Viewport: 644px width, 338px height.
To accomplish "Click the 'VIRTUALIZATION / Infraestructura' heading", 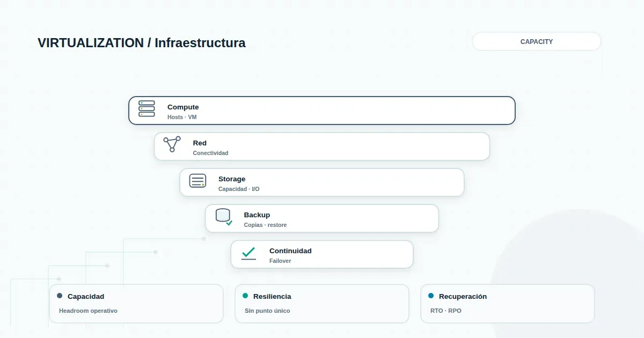I will tap(142, 43).
